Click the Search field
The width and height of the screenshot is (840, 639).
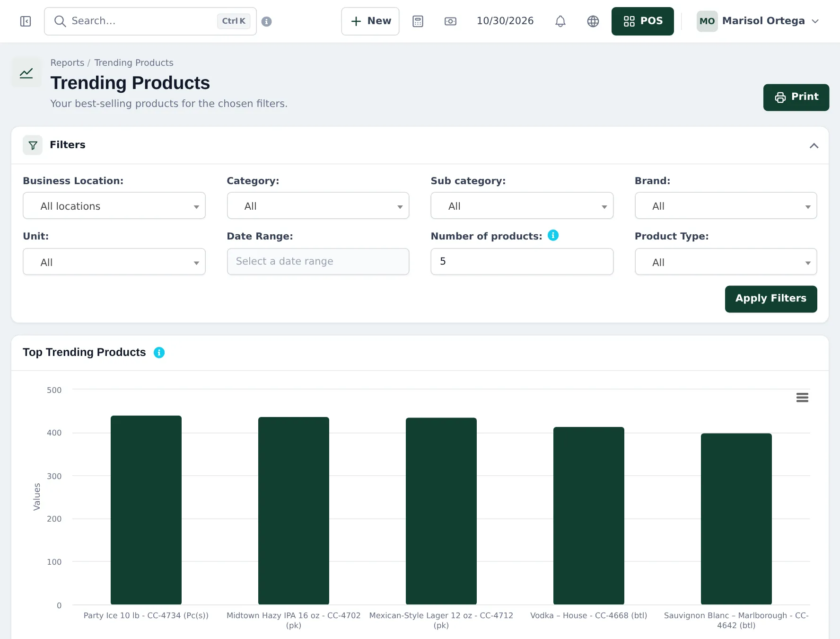pos(150,21)
